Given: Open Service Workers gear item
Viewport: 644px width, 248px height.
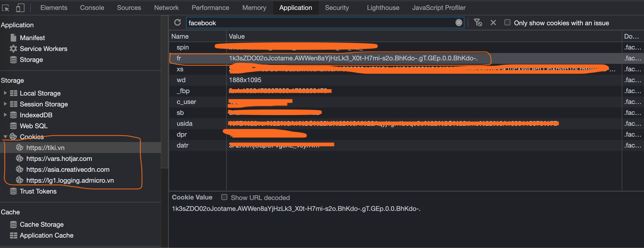Looking at the screenshot, I should point(43,49).
